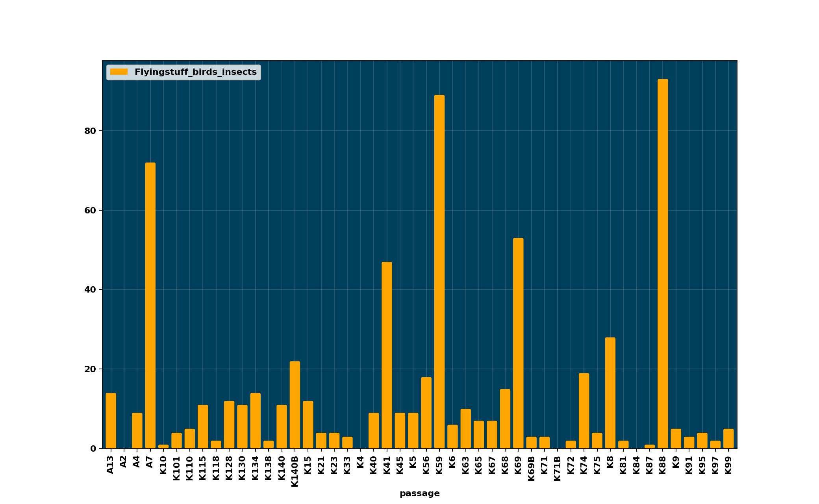
Task: Click the K59 bar
Action: [439, 272]
